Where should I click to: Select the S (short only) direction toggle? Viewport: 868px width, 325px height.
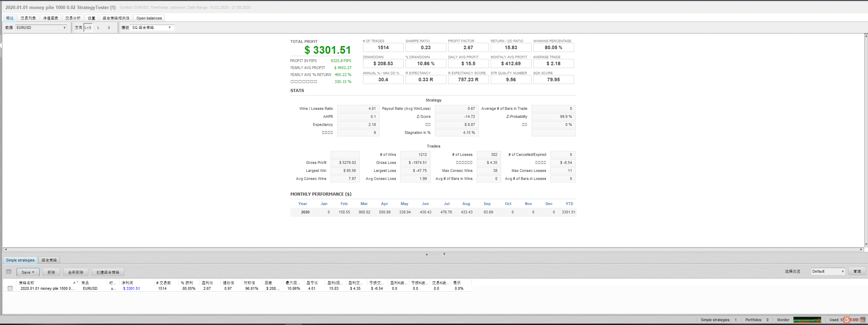[109, 28]
